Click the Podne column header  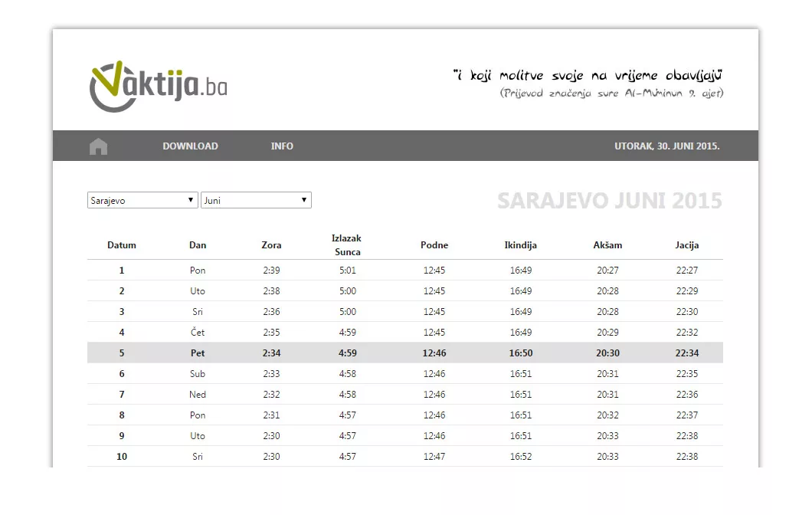(434, 246)
